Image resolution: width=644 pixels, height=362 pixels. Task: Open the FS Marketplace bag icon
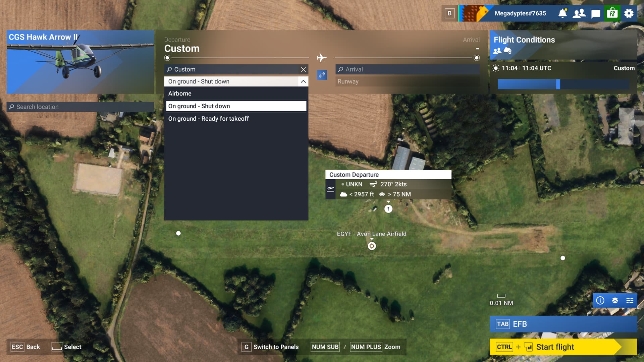click(x=612, y=13)
